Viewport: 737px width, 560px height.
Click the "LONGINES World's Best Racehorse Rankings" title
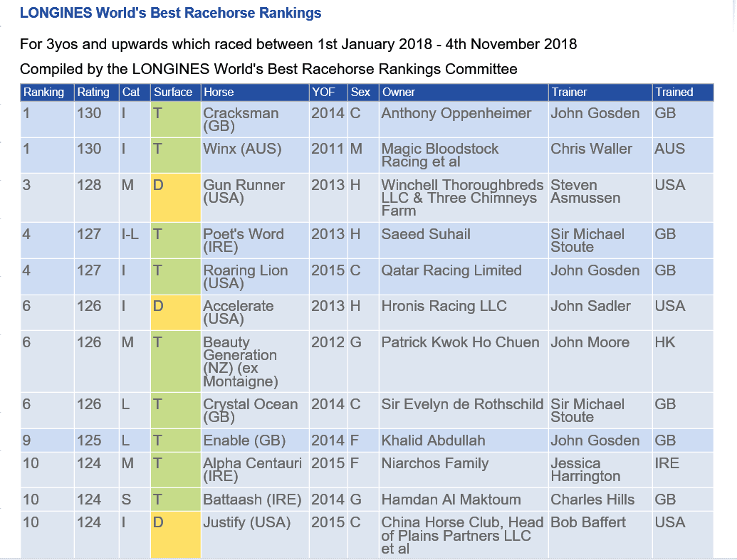[171, 13]
